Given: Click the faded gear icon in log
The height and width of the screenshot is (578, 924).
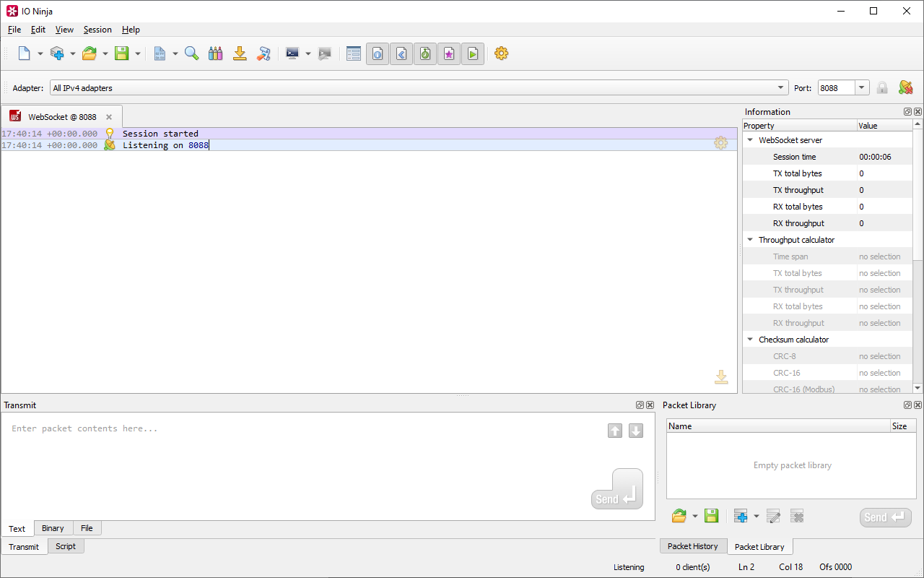Looking at the screenshot, I should pyautogui.click(x=720, y=143).
